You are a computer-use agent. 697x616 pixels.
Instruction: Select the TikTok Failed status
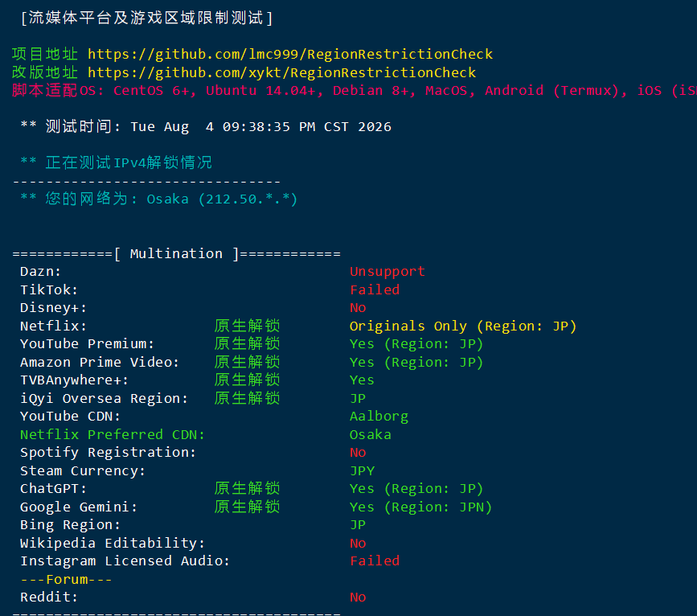pos(375,290)
